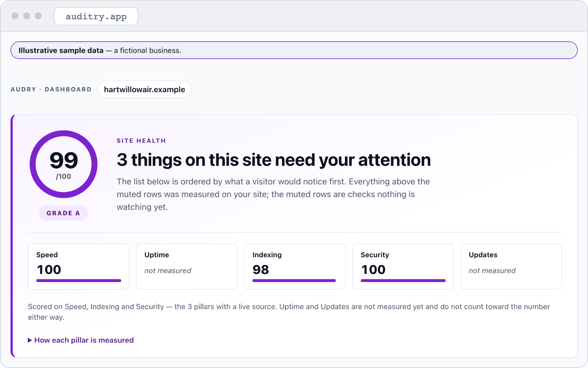Open the Speed pillar card
The width and height of the screenshot is (588, 368).
tap(79, 267)
